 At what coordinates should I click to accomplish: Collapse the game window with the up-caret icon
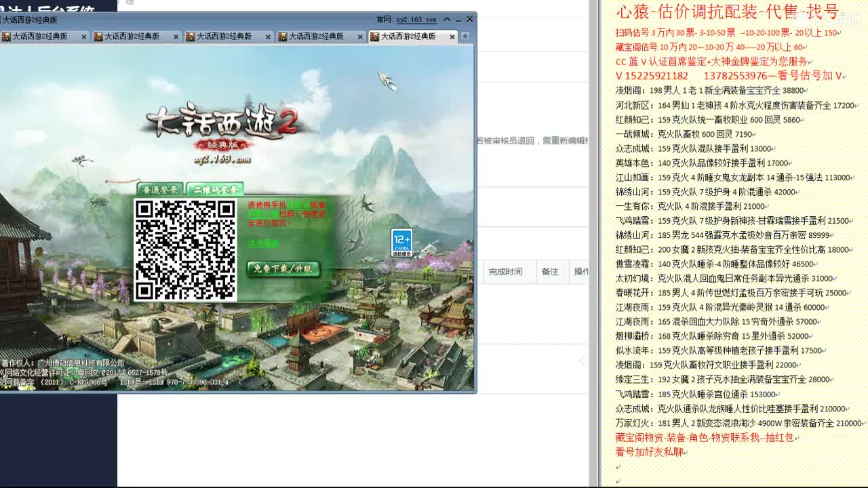pyautogui.click(x=447, y=20)
